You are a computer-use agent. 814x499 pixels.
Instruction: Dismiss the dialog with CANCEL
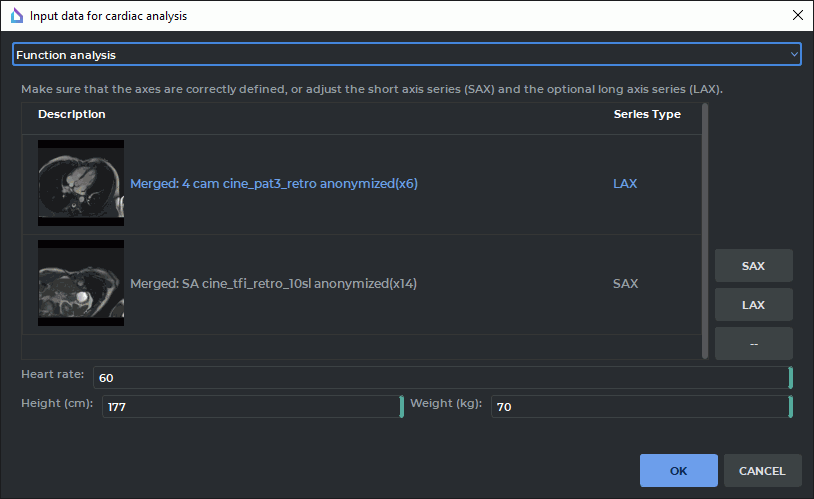pyautogui.click(x=762, y=470)
